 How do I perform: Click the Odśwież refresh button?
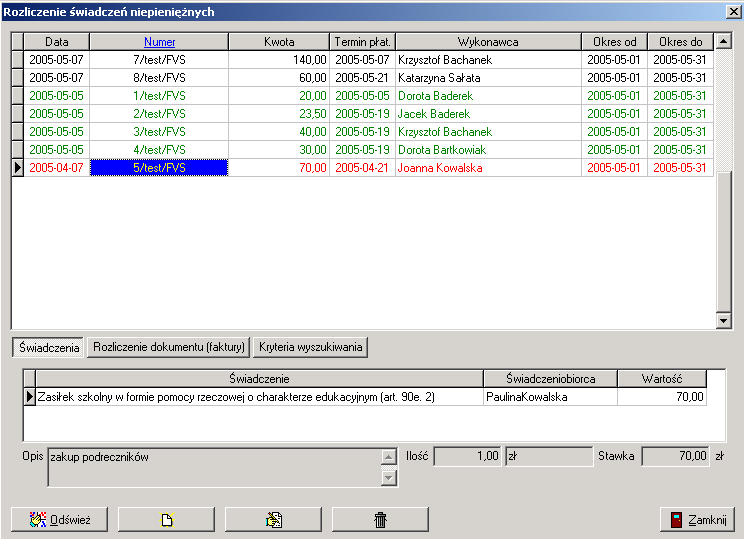(x=59, y=520)
